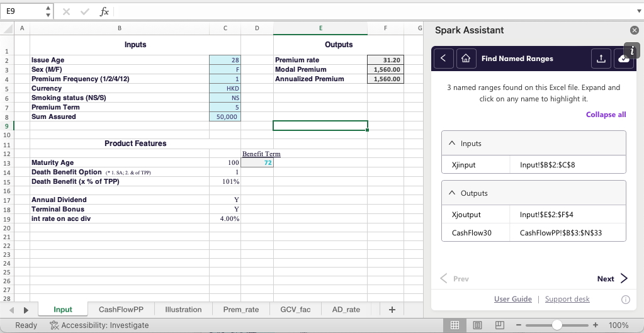Screen dimensions: 644x333
Task: Open the italic i info button
Action: 633,50
